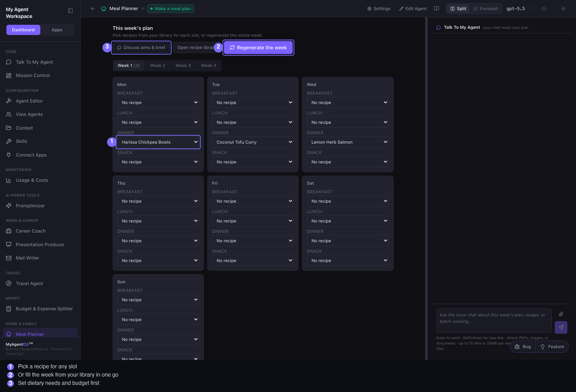The width and height of the screenshot is (576, 392).
Task: Collapse the sidebar panel icon
Action: click(x=70, y=11)
